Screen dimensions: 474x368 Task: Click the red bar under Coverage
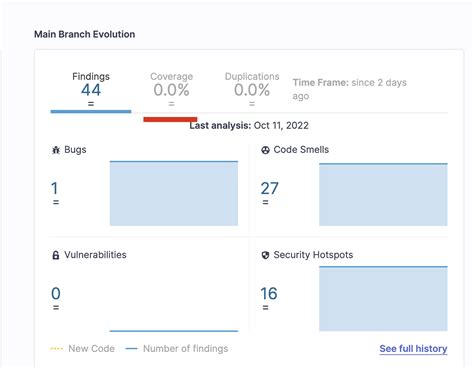(170, 119)
